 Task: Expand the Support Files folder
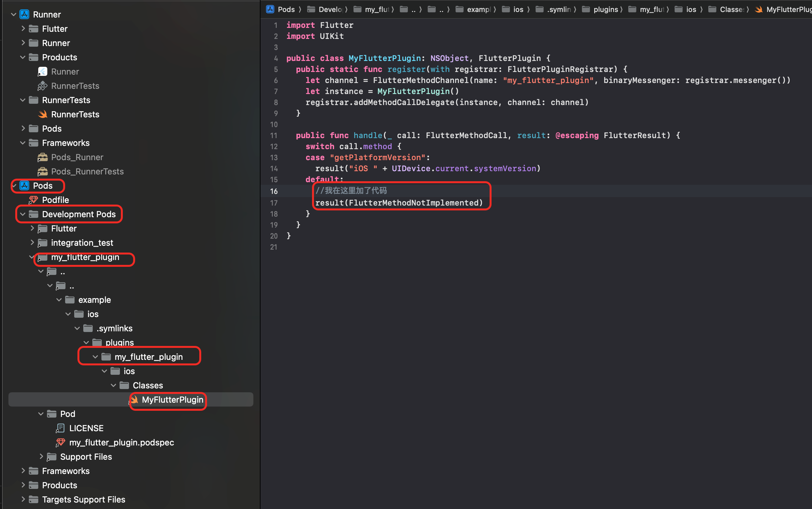[x=41, y=456]
